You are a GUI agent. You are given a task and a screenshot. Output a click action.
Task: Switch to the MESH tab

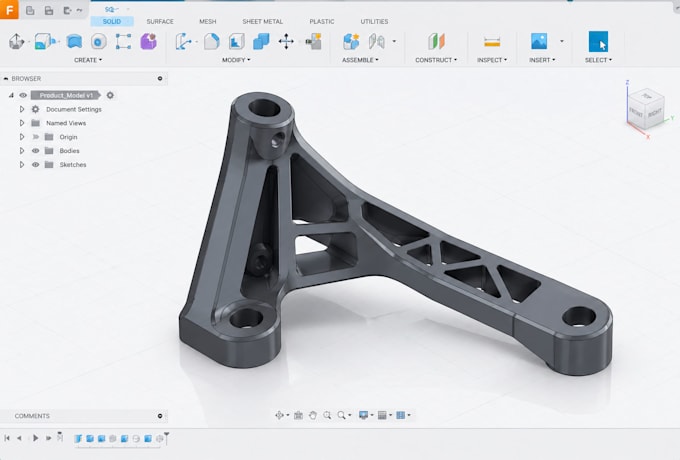point(208,21)
